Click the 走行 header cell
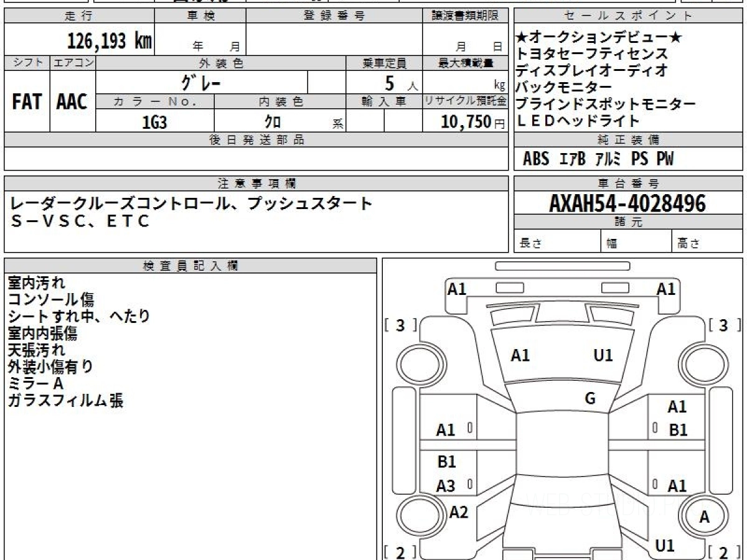 point(78,16)
